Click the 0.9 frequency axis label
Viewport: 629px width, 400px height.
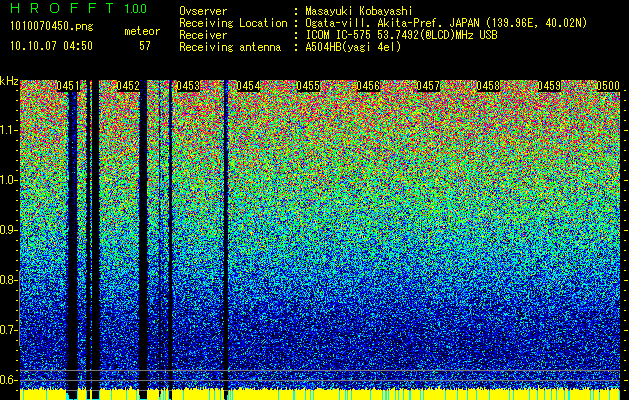(x=9, y=230)
